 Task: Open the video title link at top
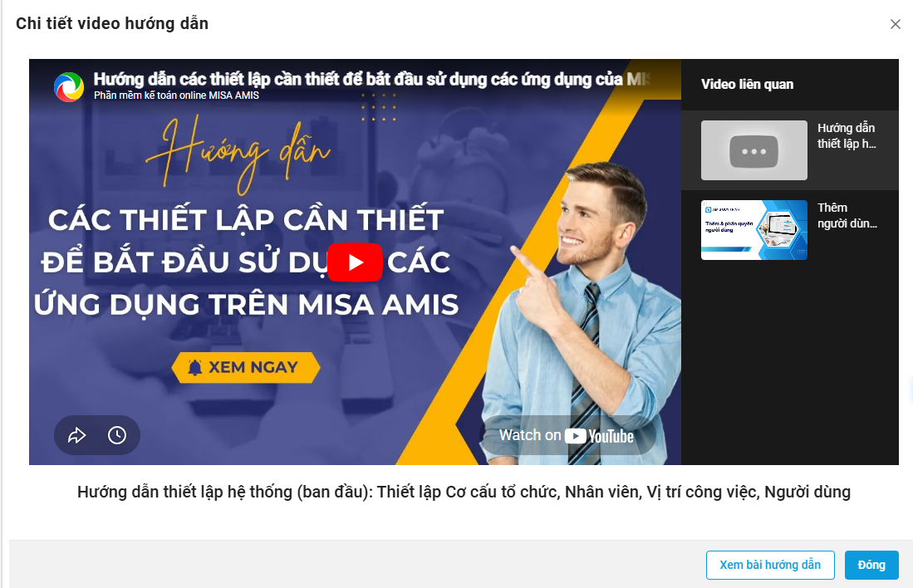pyautogui.click(x=371, y=79)
